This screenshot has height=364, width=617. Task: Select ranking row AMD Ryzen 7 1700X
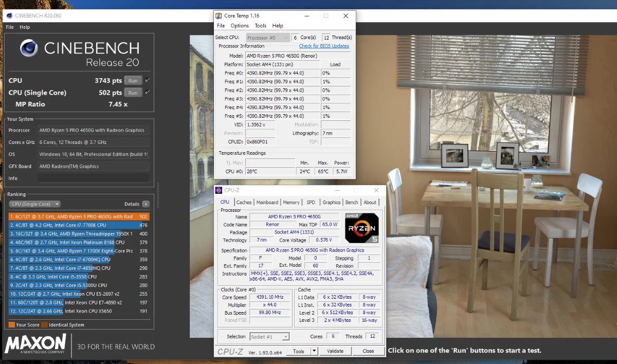tap(79, 251)
